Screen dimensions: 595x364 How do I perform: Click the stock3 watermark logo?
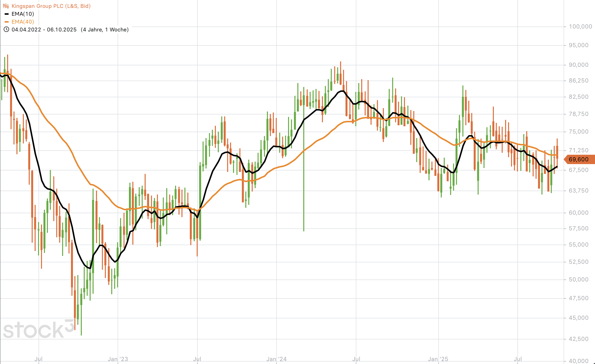point(39,329)
